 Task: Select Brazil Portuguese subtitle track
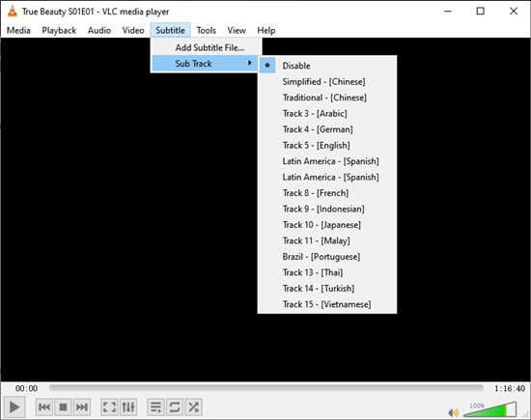point(327,257)
